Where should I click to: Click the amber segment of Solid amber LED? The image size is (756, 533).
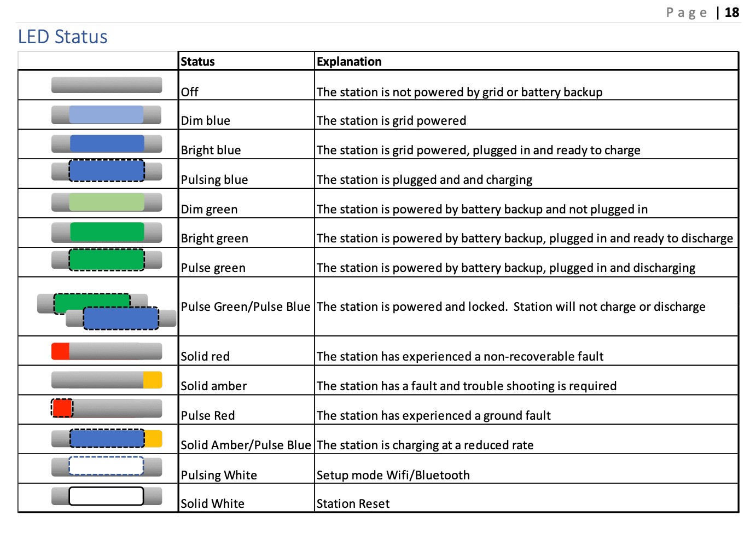click(153, 380)
